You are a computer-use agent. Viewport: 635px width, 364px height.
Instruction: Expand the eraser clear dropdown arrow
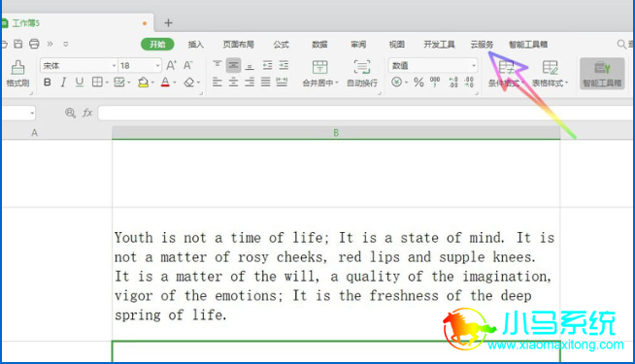pos(198,83)
